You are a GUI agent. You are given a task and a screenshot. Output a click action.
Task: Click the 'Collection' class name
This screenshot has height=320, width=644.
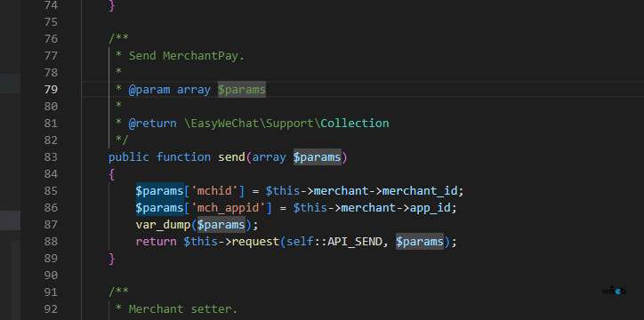[355, 123]
